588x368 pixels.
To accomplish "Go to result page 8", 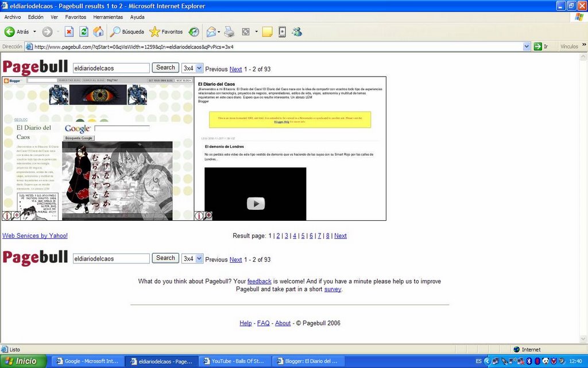I will point(328,236).
